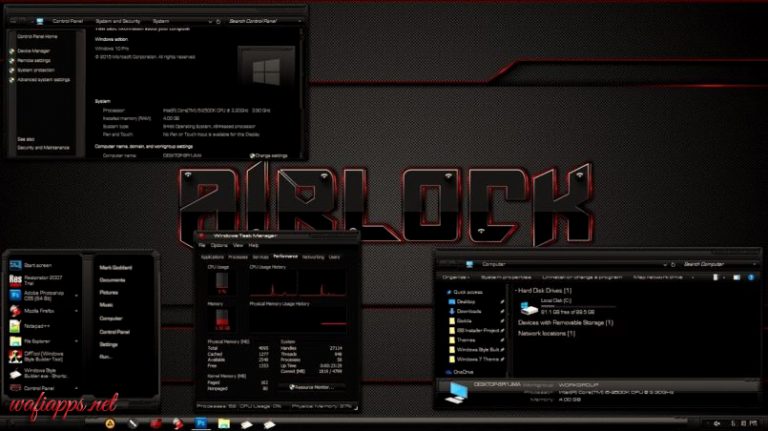The height and width of the screenshot is (431, 768).
Task: Switch to Networking tab in Task Manager
Action: click(x=313, y=257)
